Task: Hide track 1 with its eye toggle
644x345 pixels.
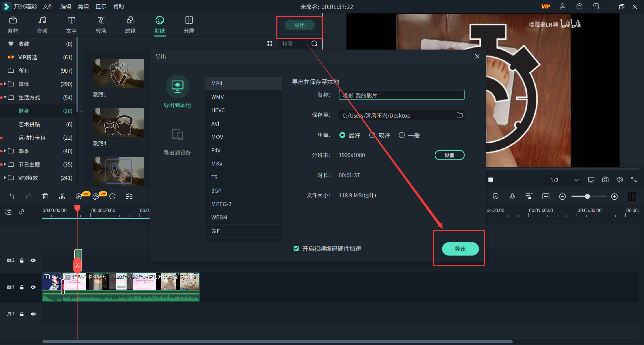Action: (33, 287)
